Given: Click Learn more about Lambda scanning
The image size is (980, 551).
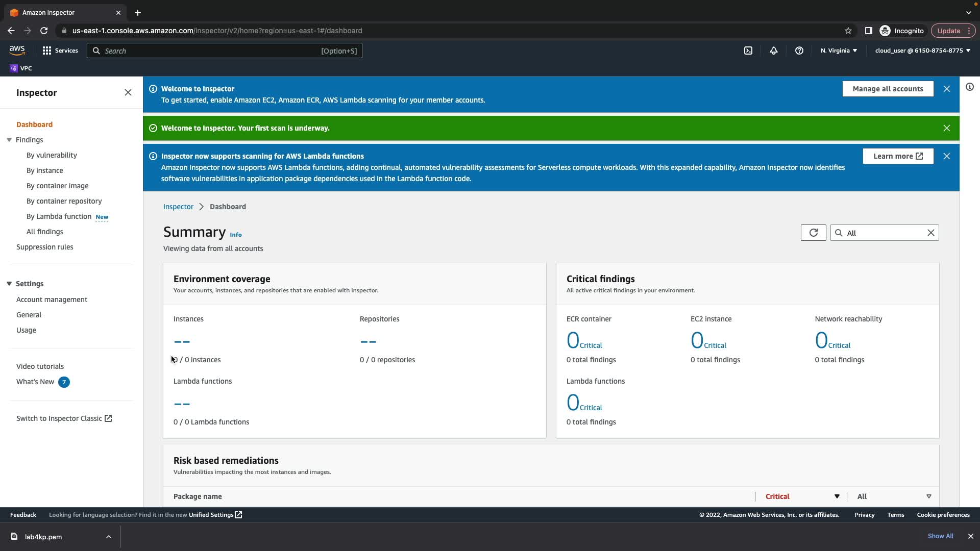Looking at the screenshot, I should [x=897, y=156].
